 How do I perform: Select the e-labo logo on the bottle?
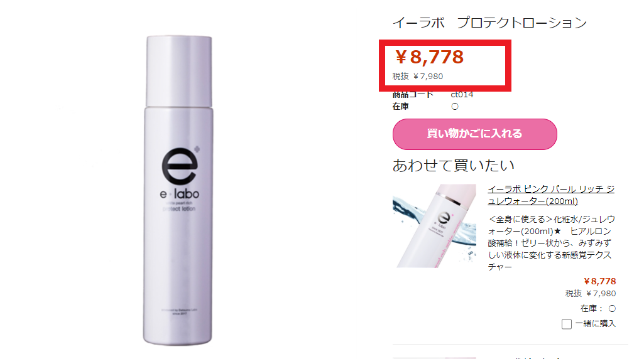tap(180, 173)
